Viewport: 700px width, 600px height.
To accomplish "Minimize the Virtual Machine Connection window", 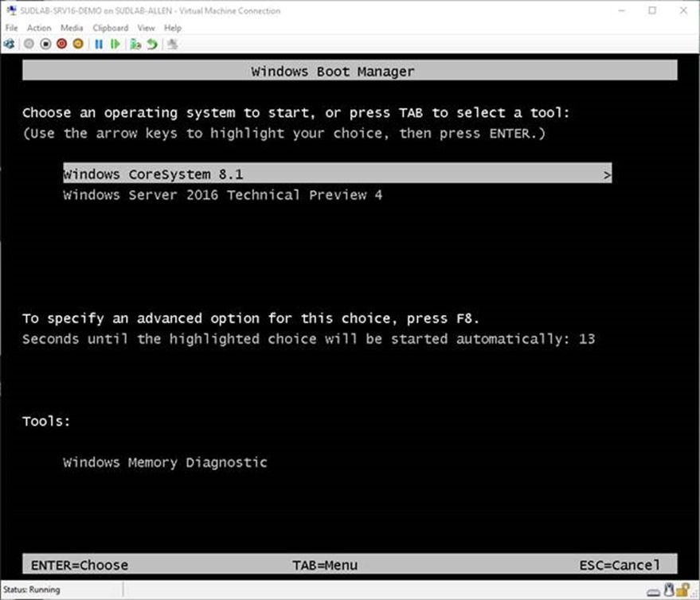I will 622,10.
